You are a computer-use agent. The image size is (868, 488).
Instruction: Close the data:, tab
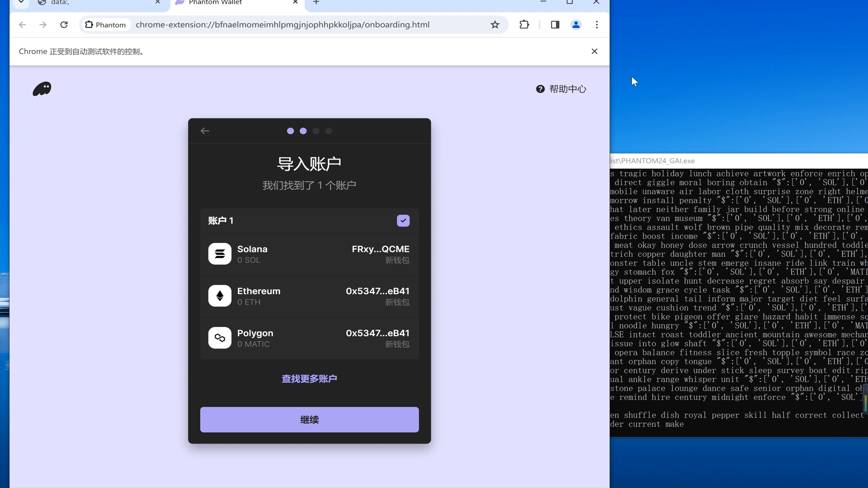158,2
